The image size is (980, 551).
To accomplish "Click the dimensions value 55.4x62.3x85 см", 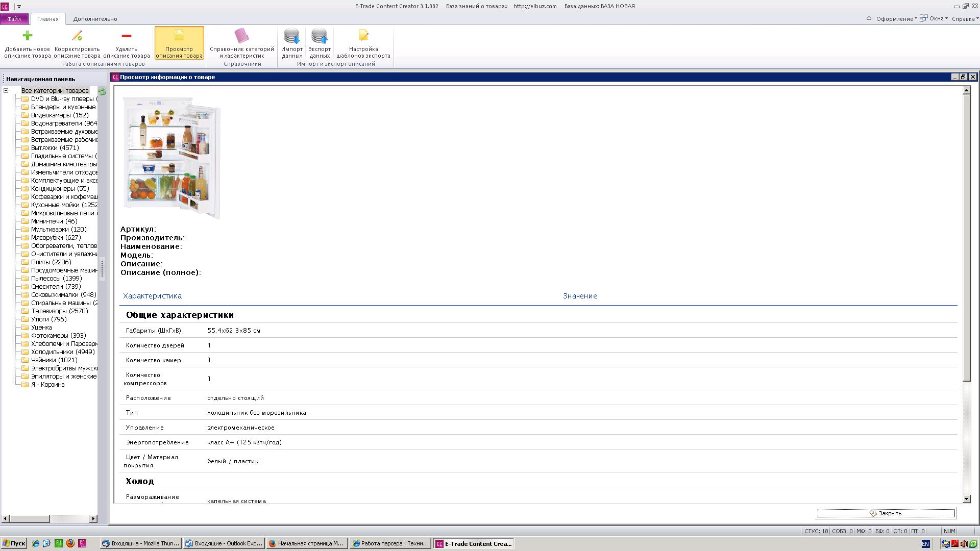I will coord(234,331).
